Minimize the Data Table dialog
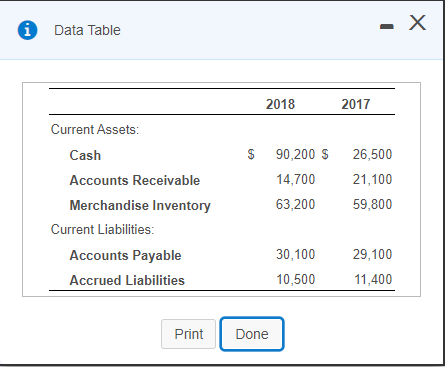This screenshot has width=445, height=367. tap(387, 26)
